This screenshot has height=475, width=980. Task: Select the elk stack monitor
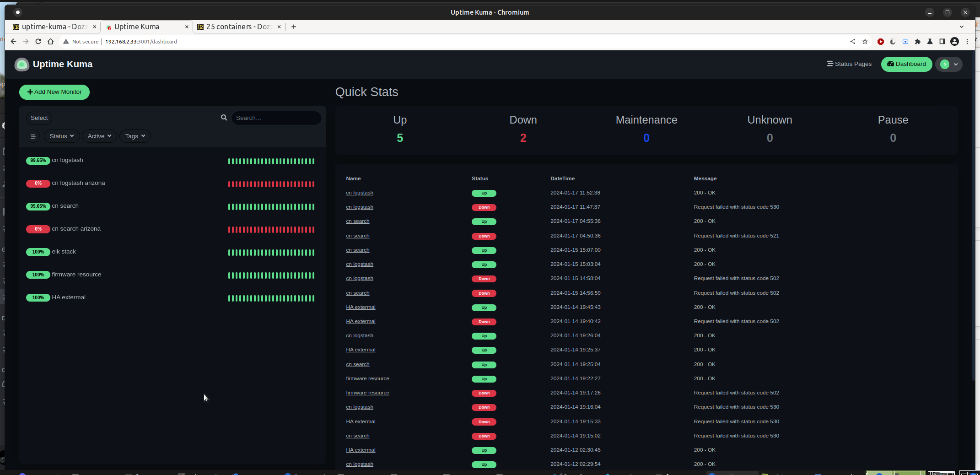tap(64, 252)
